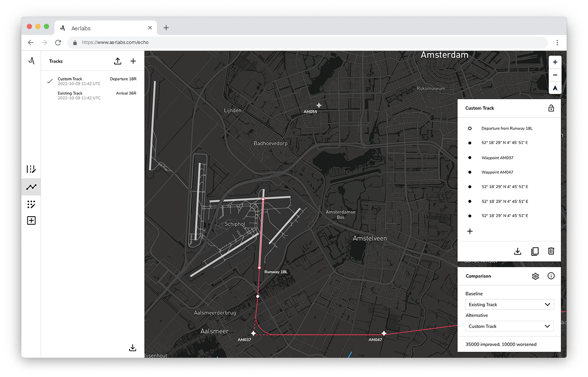Open the Baseline Existing Track dropdown
The width and height of the screenshot is (588, 377).
(510, 304)
